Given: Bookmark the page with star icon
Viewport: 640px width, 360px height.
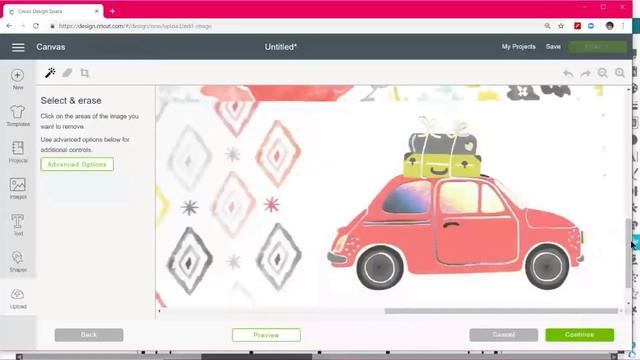Looking at the screenshot, I should 561,26.
